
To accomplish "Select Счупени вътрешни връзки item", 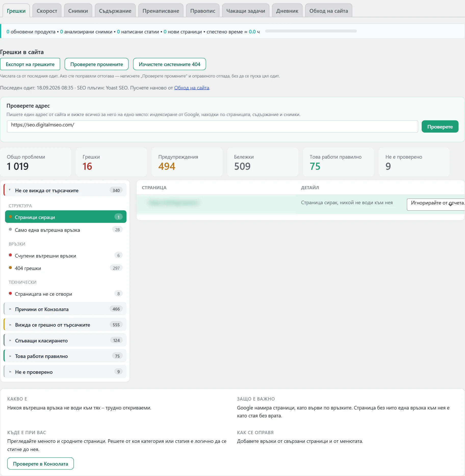I will (66, 256).
